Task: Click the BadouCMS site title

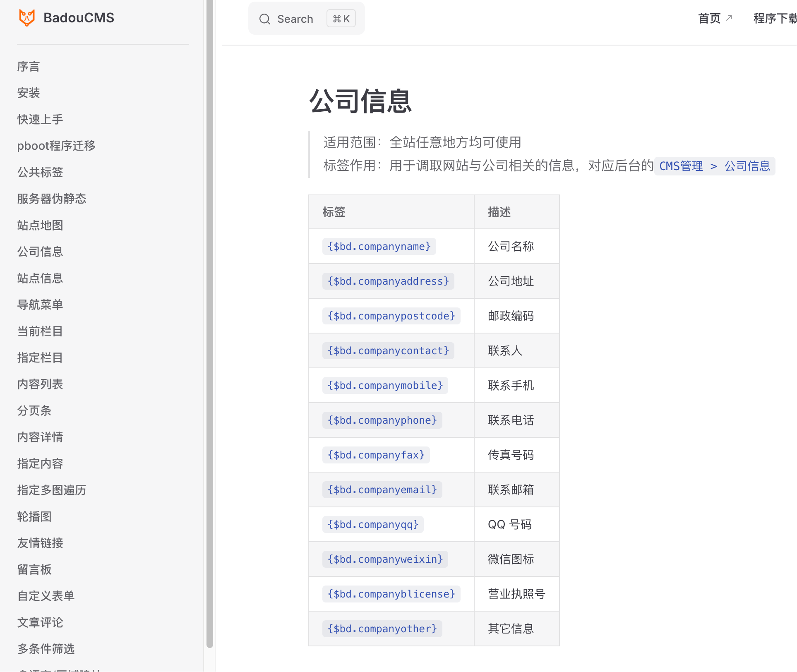Action: coord(79,18)
